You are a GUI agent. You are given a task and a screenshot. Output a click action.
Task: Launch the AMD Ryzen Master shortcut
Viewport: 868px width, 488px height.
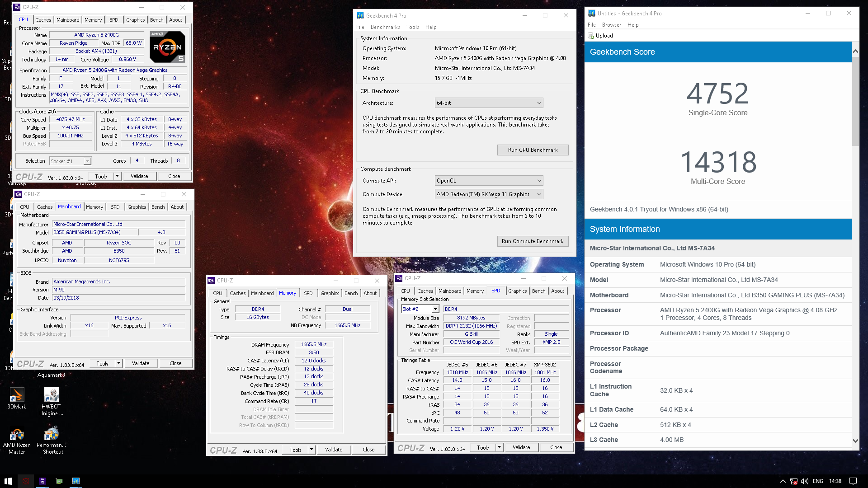(x=17, y=441)
